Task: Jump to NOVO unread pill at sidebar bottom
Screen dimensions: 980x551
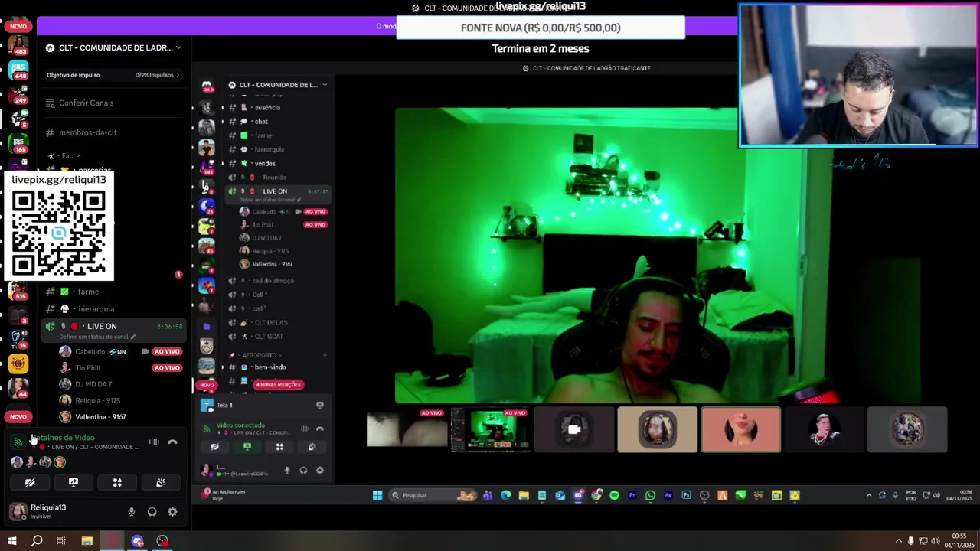Action: tap(18, 417)
